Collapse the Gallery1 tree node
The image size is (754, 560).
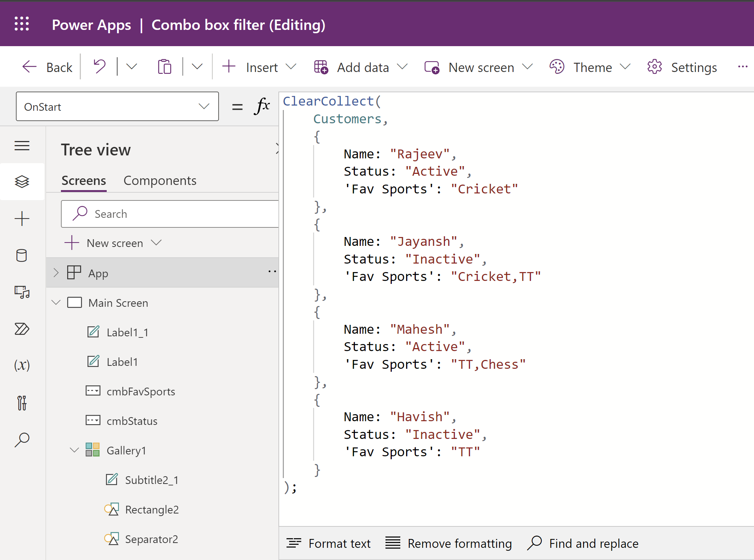[x=75, y=450]
